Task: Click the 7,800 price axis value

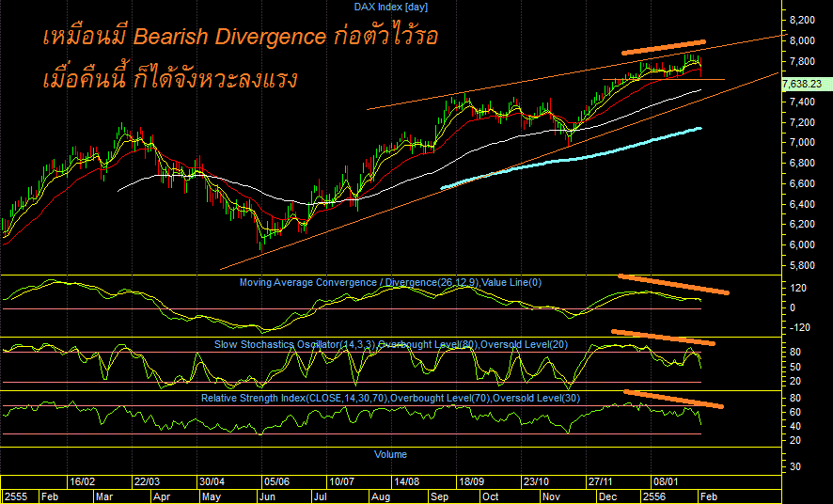Action: click(802, 62)
